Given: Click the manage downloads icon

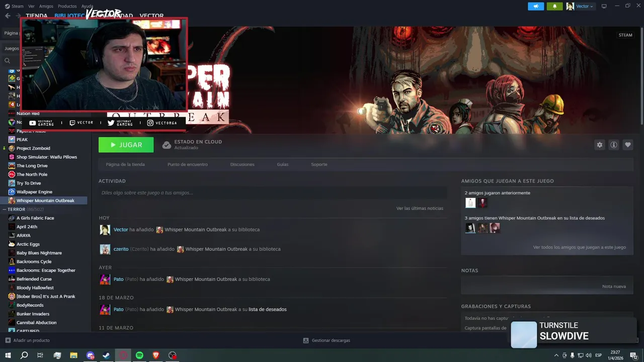Looking at the screenshot, I should pos(306,340).
